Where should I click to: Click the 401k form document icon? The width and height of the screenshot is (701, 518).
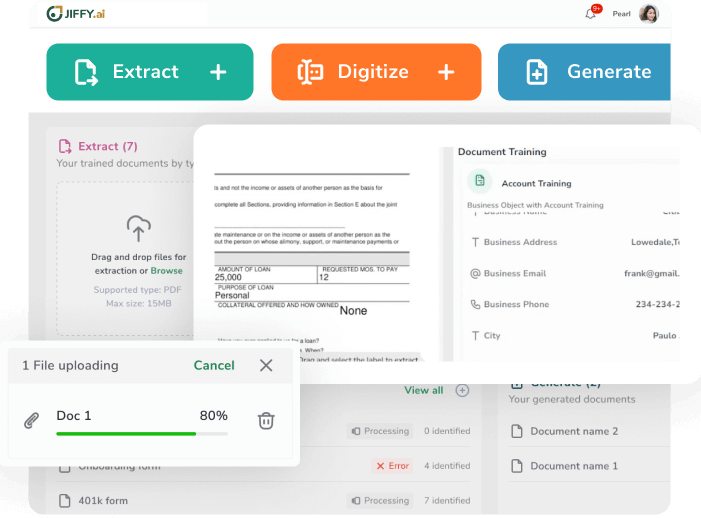[65, 501]
